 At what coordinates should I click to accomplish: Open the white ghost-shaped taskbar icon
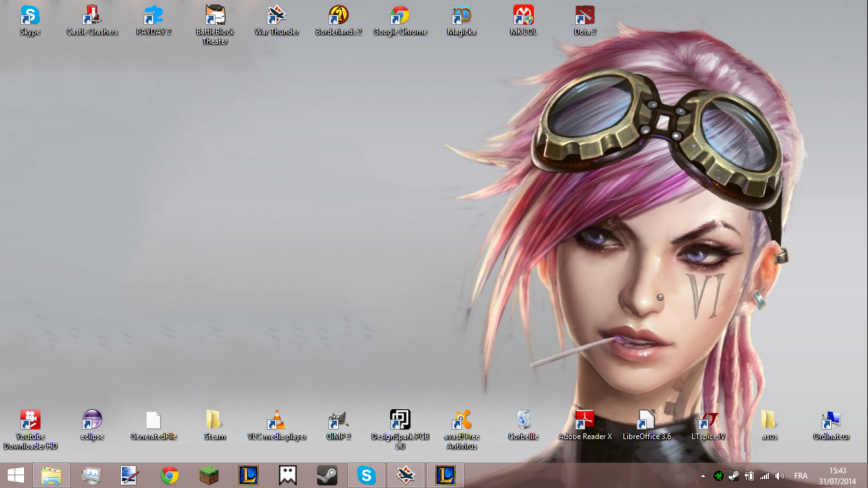[x=287, y=475]
